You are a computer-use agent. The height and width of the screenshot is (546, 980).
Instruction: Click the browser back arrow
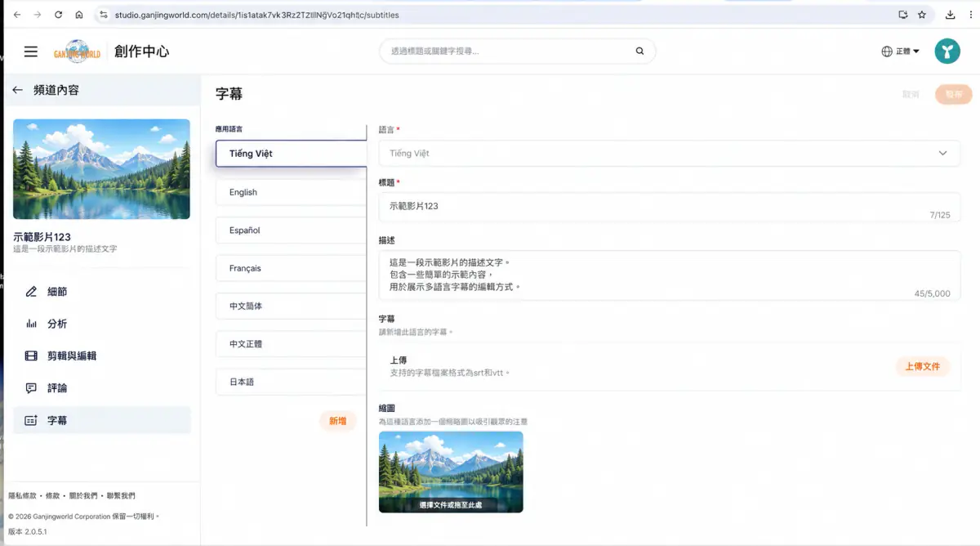(x=17, y=15)
